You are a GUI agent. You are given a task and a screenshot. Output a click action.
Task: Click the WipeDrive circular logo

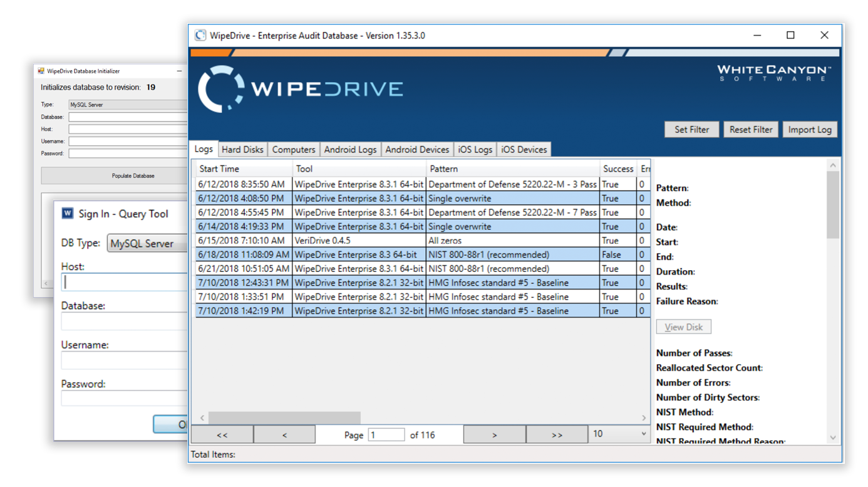[221, 88]
